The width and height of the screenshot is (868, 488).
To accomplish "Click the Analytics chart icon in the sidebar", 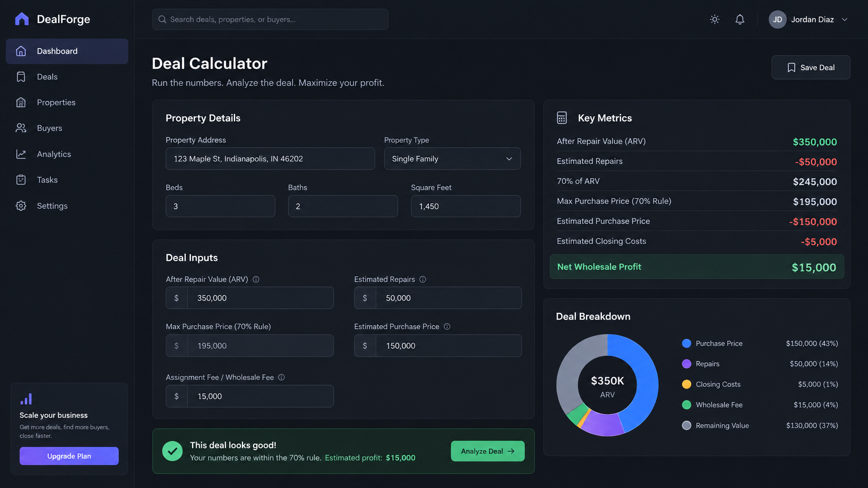I will coord(21,154).
